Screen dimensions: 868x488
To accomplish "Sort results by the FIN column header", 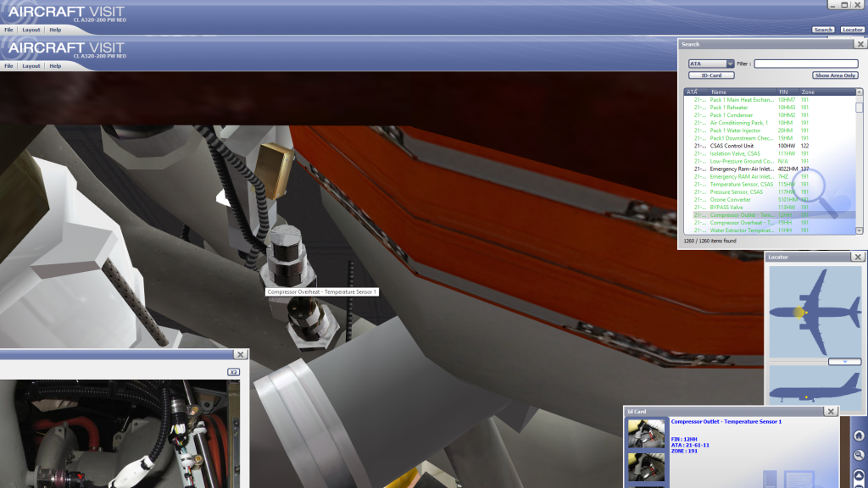I will pos(788,91).
